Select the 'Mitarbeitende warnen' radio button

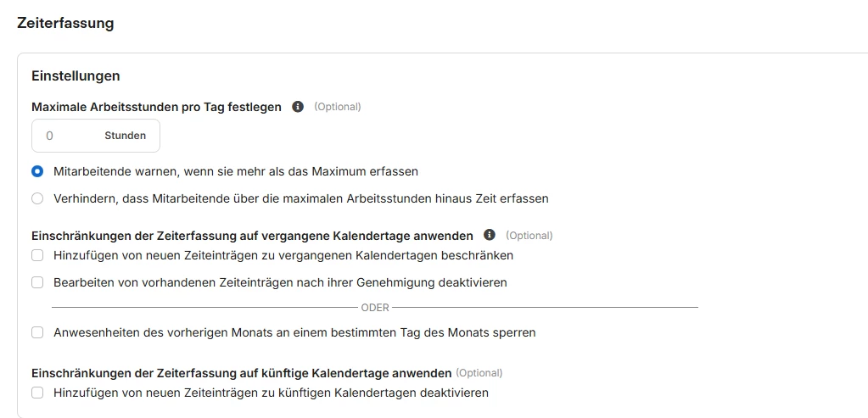tap(37, 171)
